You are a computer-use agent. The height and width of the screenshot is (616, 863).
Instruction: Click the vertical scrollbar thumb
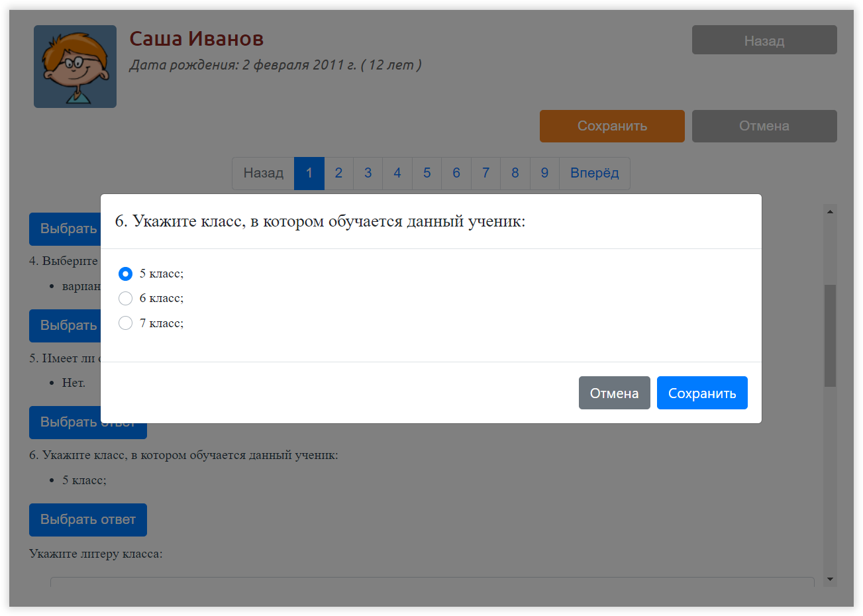[830, 334]
